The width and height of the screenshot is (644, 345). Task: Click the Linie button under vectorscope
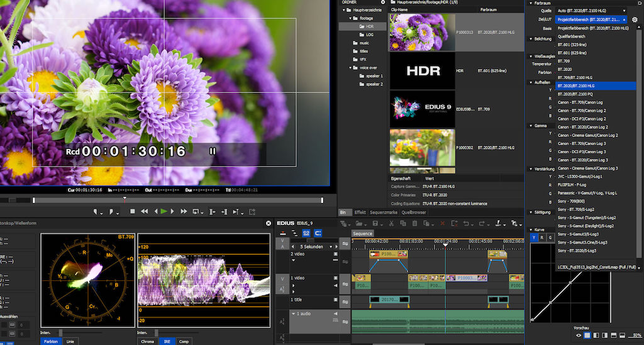pyautogui.click(x=70, y=341)
